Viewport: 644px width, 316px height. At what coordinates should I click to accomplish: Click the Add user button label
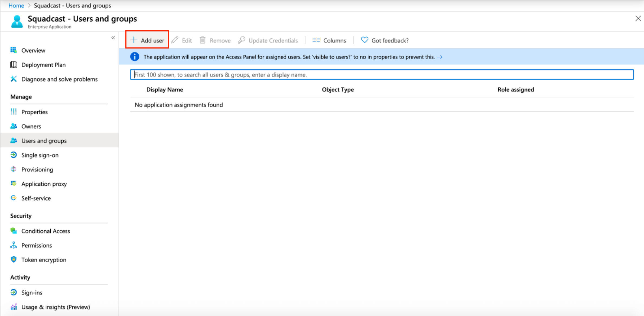(x=152, y=40)
